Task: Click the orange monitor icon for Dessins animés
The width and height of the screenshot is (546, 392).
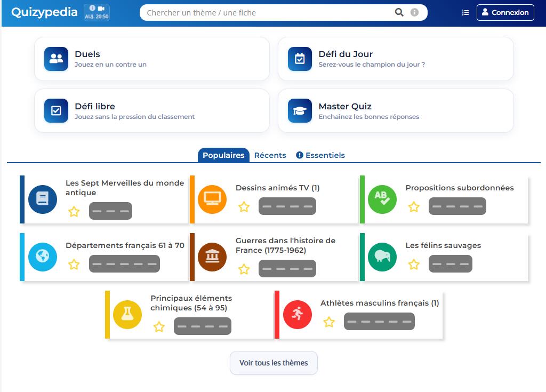Action: 212,199
